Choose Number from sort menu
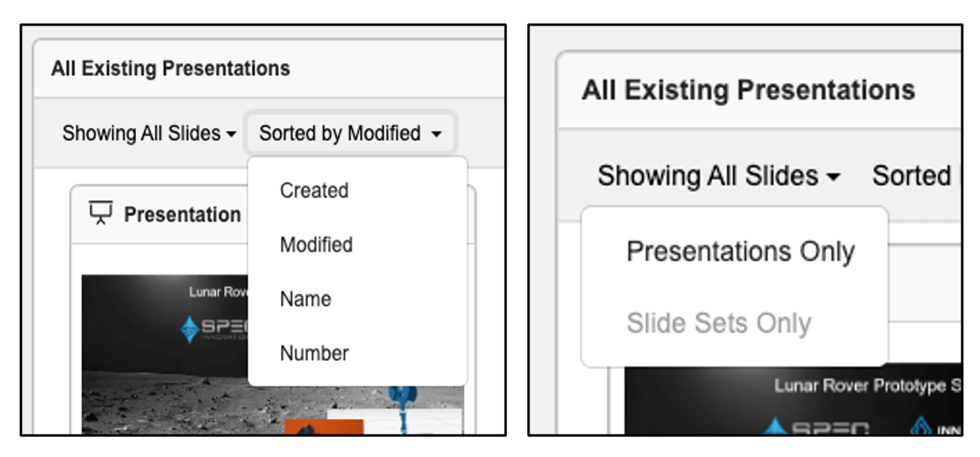Image resolution: width=980 pixels, height=457 pixels. (x=314, y=353)
